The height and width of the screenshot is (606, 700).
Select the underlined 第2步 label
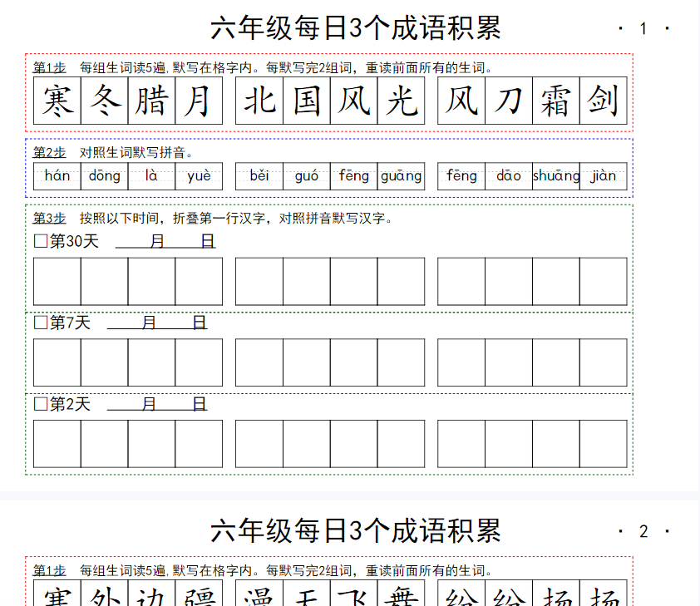click(x=49, y=152)
